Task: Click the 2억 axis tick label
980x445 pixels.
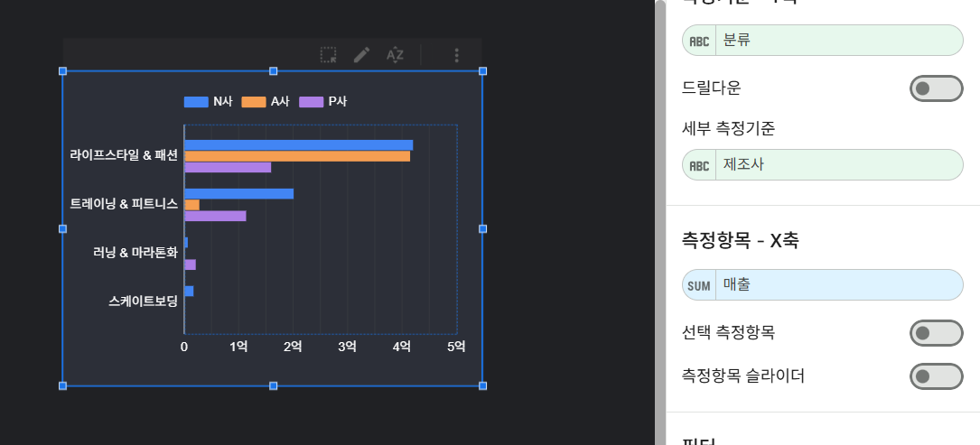Action: [294, 347]
